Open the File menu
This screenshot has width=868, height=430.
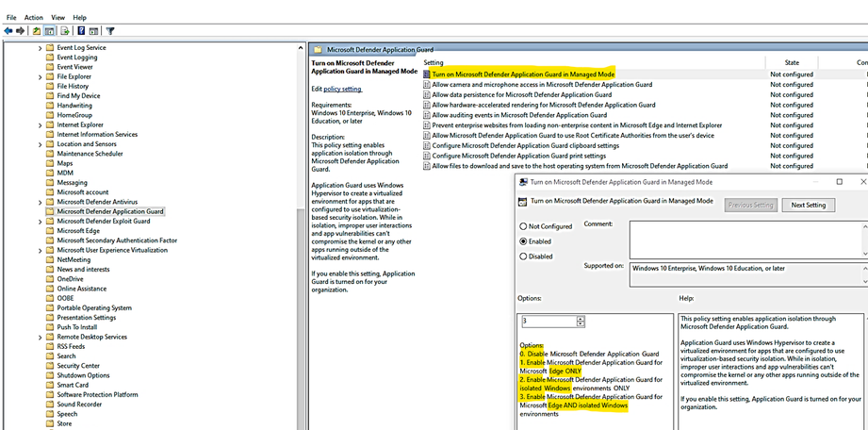[x=11, y=18]
